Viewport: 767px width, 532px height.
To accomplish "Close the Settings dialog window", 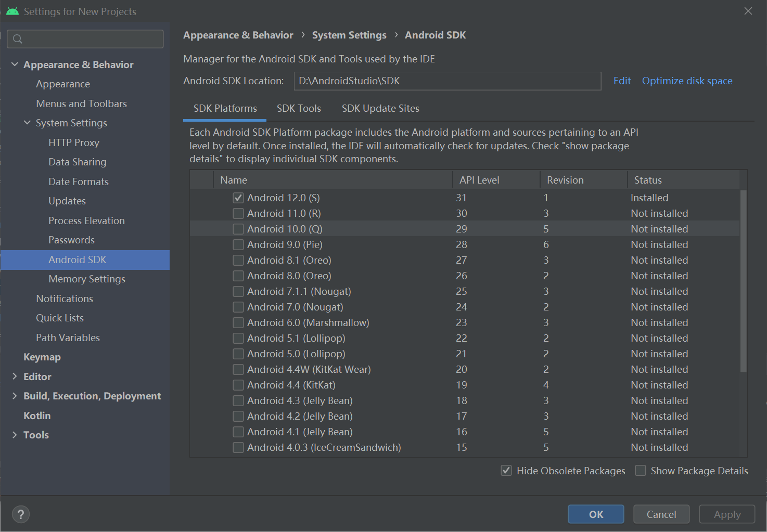I will click(748, 11).
